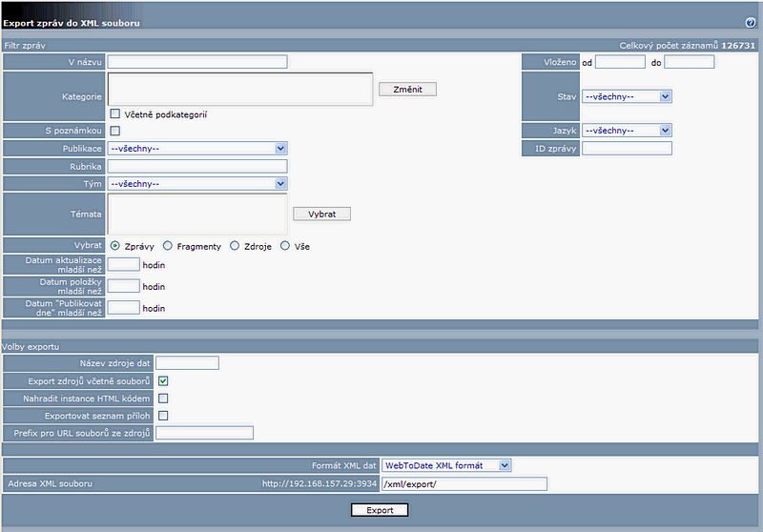Tick the S poznámkou checkbox
The width and height of the screenshot is (763, 532).
[114, 131]
